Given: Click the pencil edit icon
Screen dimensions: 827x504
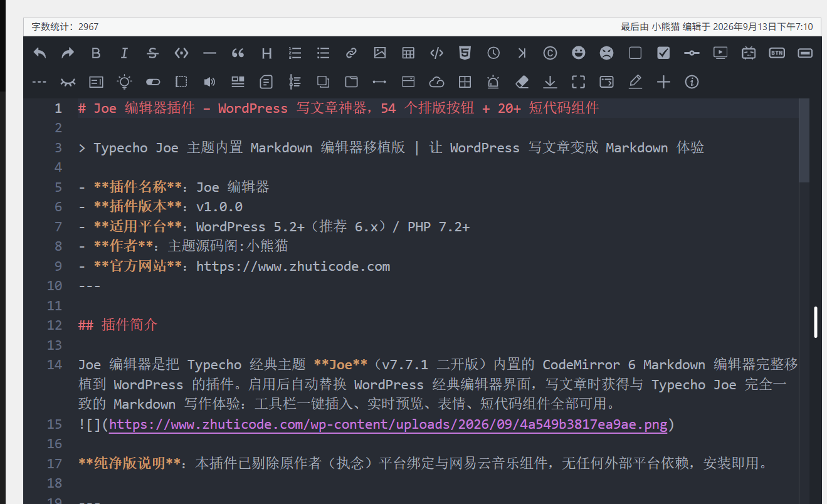Looking at the screenshot, I should coord(635,82).
